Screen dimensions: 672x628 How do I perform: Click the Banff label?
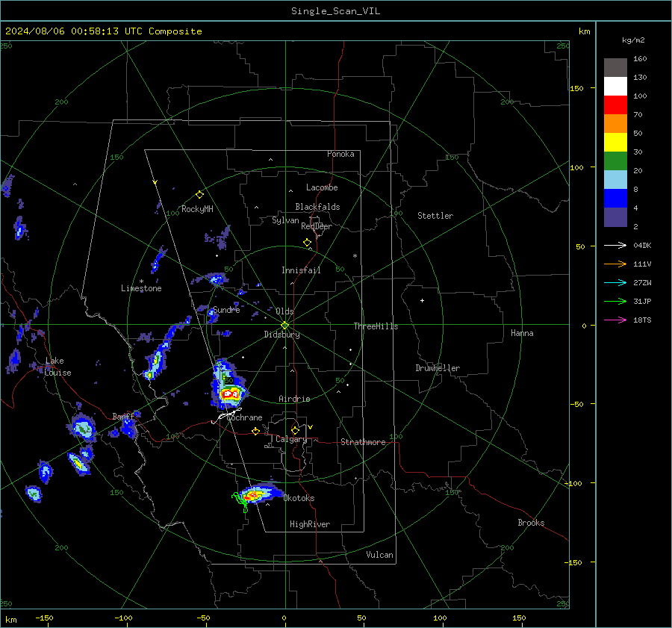[x=123, y=416]
